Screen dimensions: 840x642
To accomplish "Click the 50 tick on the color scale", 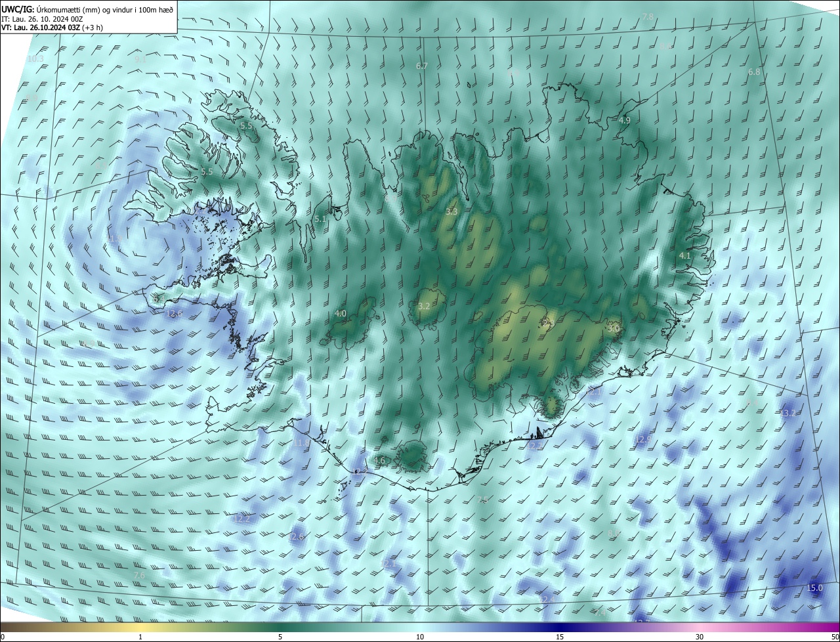I will (x=835, y=637).
